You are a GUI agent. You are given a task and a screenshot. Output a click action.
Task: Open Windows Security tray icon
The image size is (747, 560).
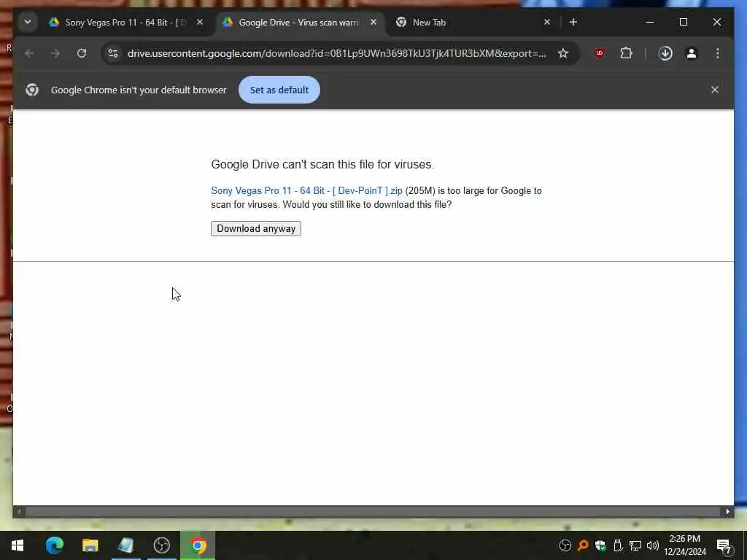pos(600,545)
